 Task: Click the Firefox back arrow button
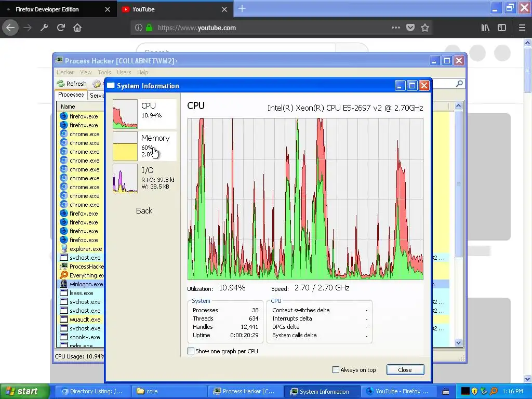[10, 28]
